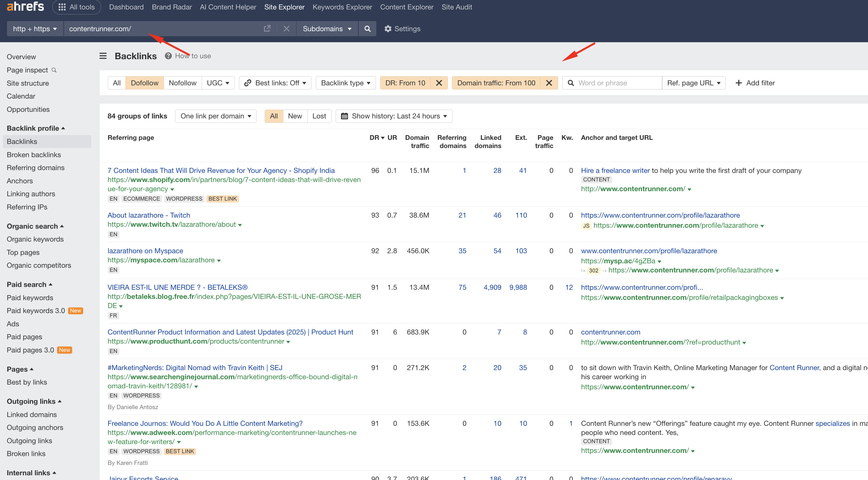This screenshot has height=480, width=868.
Task: Collapse the Backlink profile section
Action: [36, 128]
